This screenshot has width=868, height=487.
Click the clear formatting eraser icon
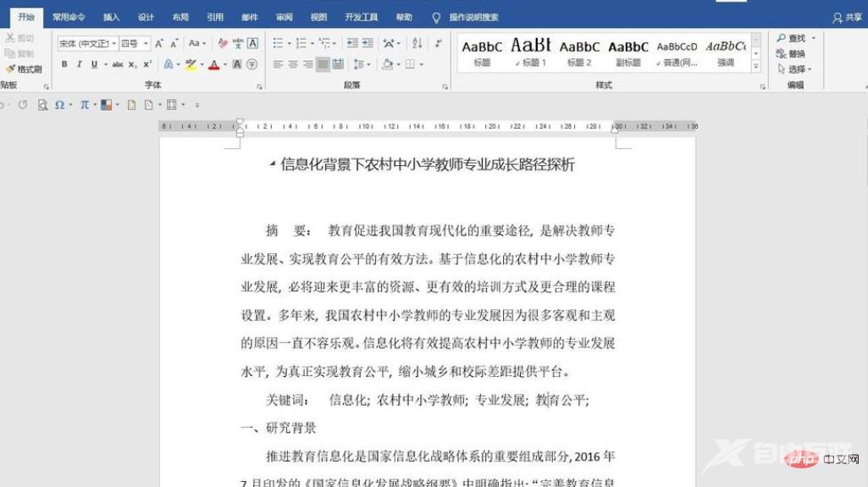coord(223,43)
